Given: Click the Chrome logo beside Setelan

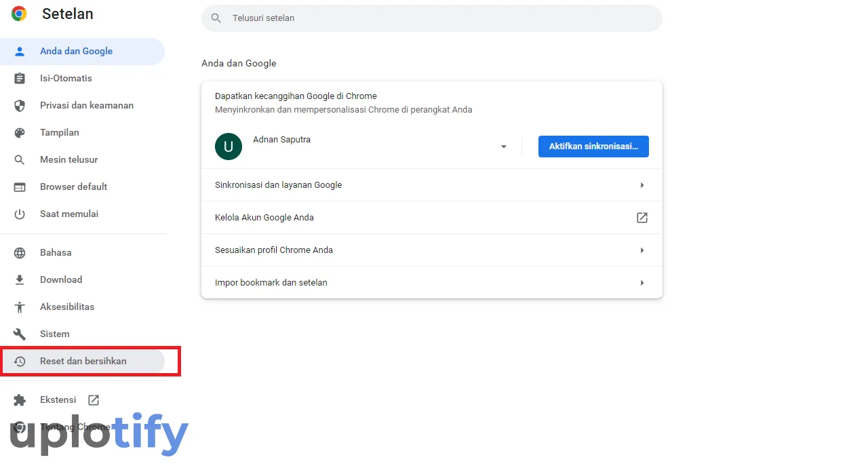Looking at the screenshot, I should (x=19, y=14).
